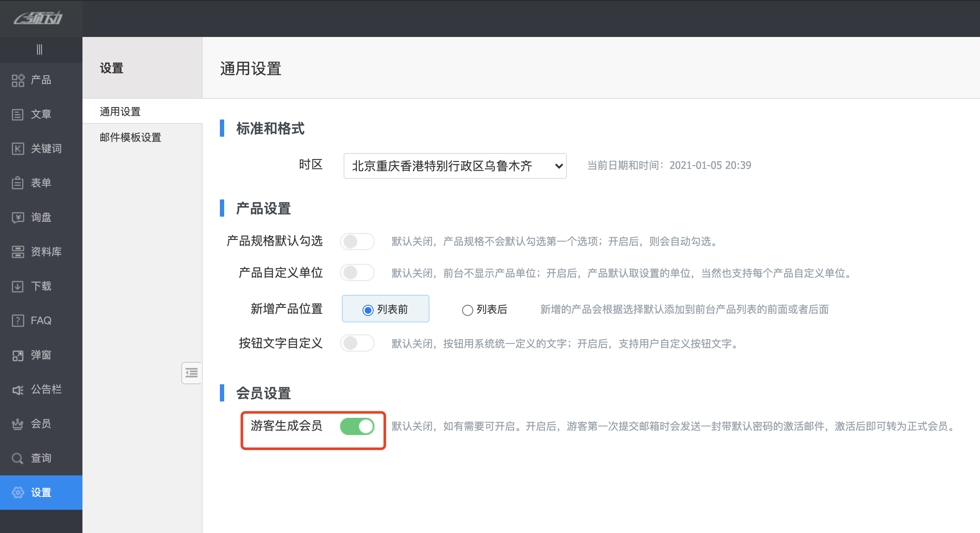Viewport: 980px width, 533px height.
Task: Switch to 邮件模板设置 menu item
Action: coord(131,138)
